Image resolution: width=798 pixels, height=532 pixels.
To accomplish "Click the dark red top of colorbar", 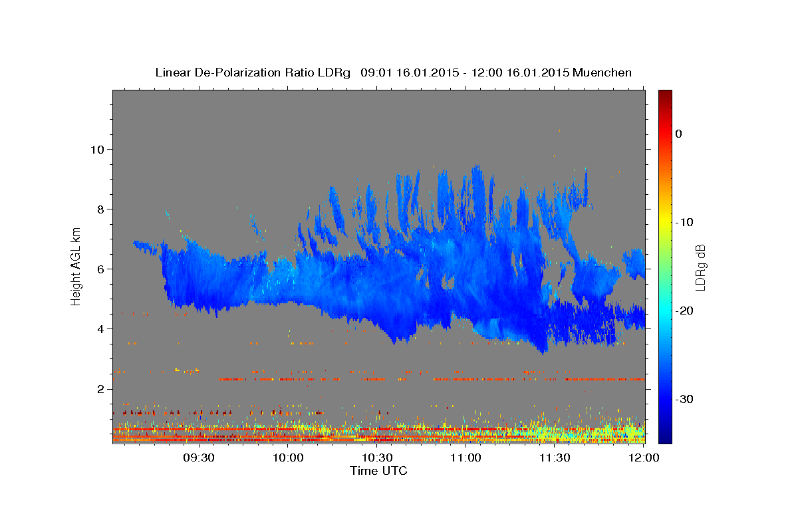I will click(x=665, y=95).
